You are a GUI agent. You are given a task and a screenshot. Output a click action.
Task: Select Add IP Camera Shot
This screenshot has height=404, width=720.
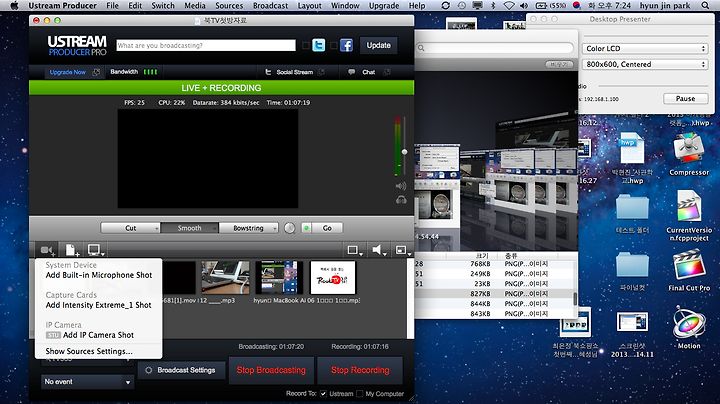[99, 335]
